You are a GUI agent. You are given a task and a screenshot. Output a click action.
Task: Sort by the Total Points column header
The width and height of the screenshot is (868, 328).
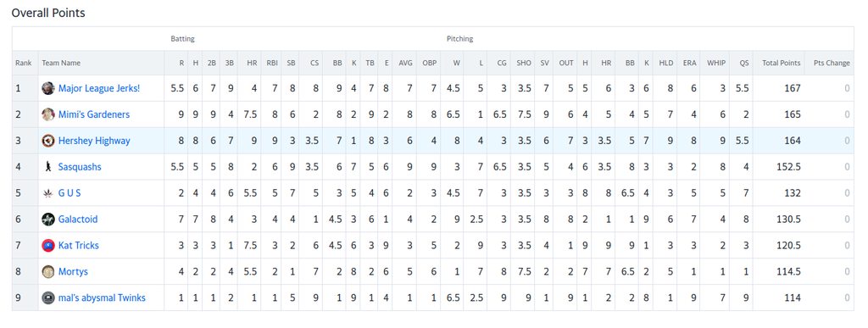click(781, 63)
